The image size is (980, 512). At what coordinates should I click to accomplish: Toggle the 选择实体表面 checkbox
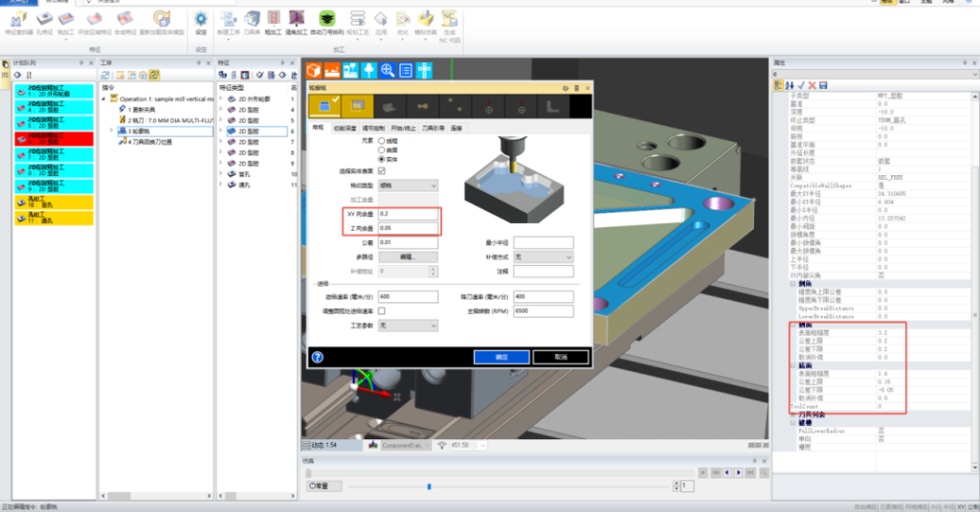pos(383,170)
